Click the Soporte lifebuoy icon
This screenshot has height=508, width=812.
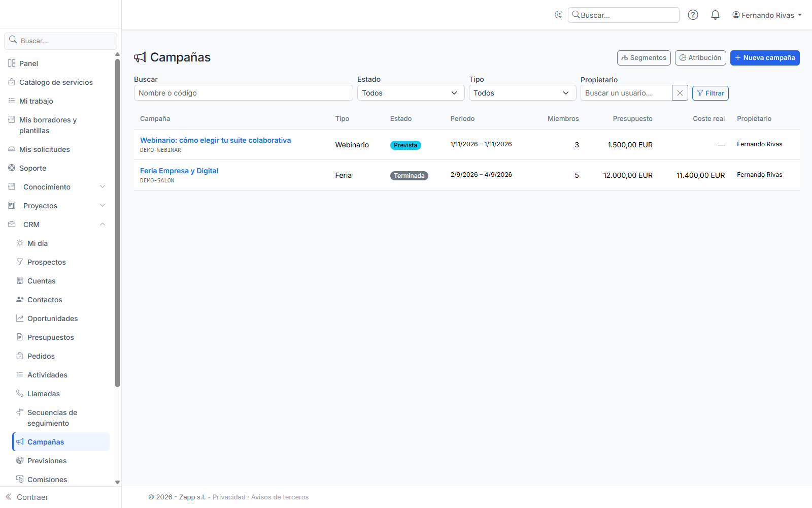(12, 168)
